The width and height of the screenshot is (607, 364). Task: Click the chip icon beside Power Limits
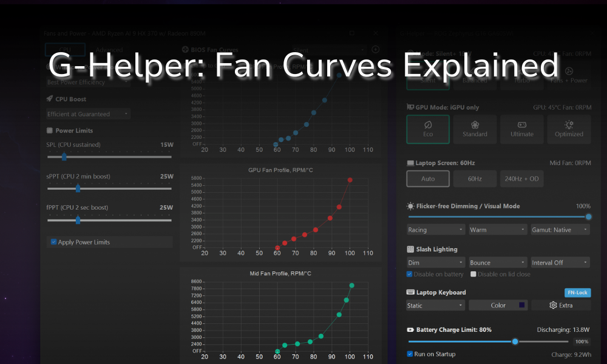[x=50, y=130]
